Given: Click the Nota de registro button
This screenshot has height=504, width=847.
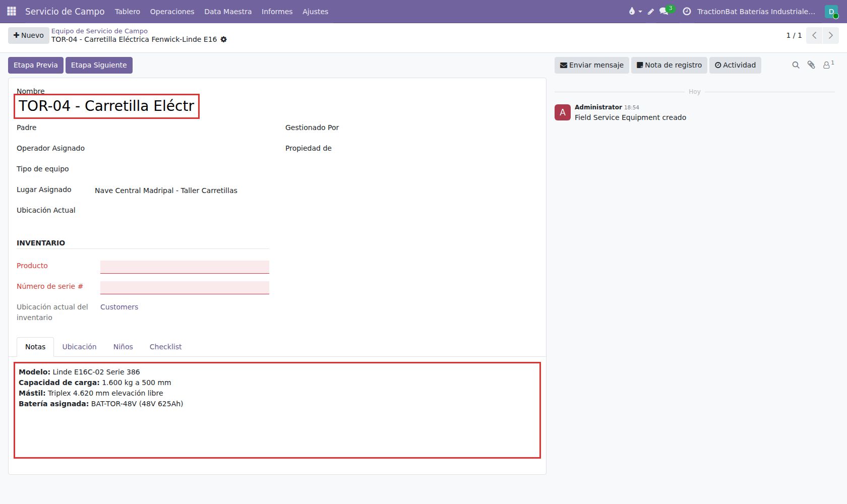Looking at the screenshot, I should [669, 65].
